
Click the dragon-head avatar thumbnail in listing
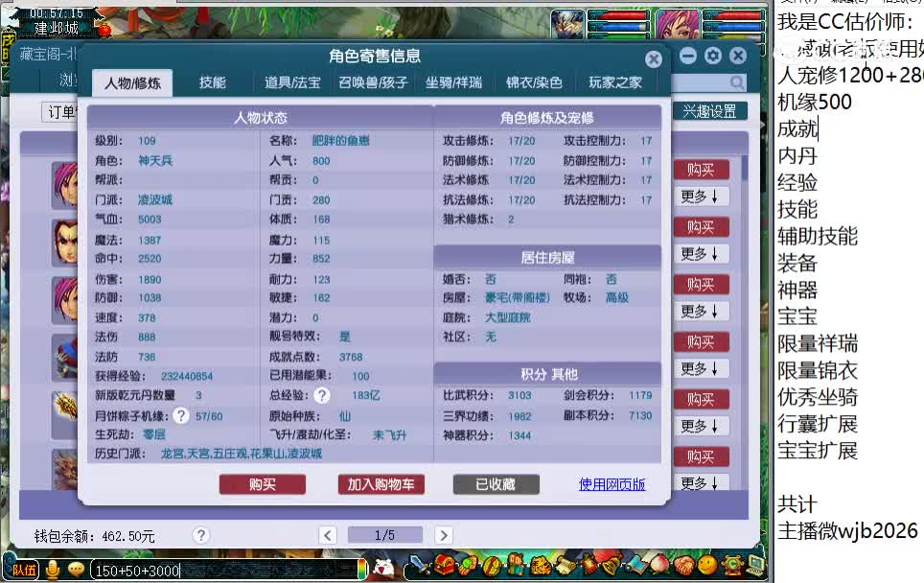(x=65, y=469)
